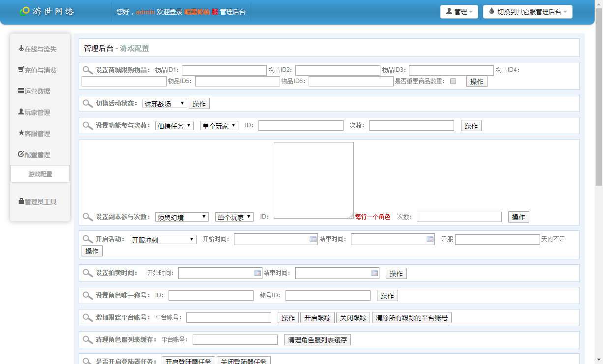Image resolution: width=603 pixels, height=364 pixels.
Task: Click the magnifier icon beside 切换活动状态
Action: [x=87, y=104]
